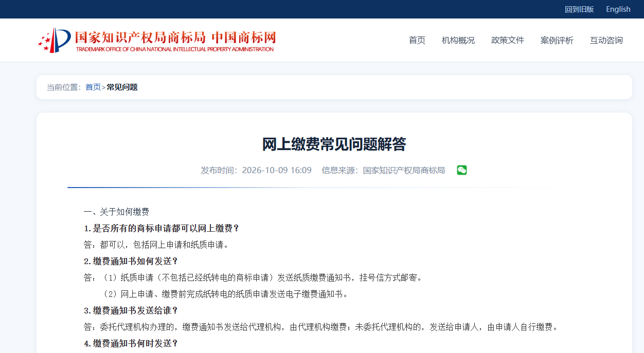Click question 4.缴费通知书何时发送?

pos(131,343)
